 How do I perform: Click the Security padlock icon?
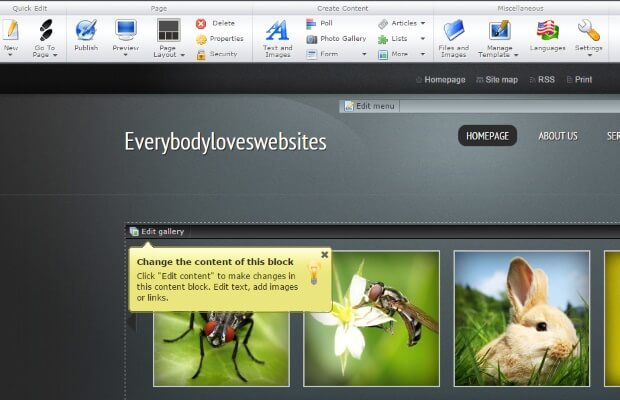[201, 55]
